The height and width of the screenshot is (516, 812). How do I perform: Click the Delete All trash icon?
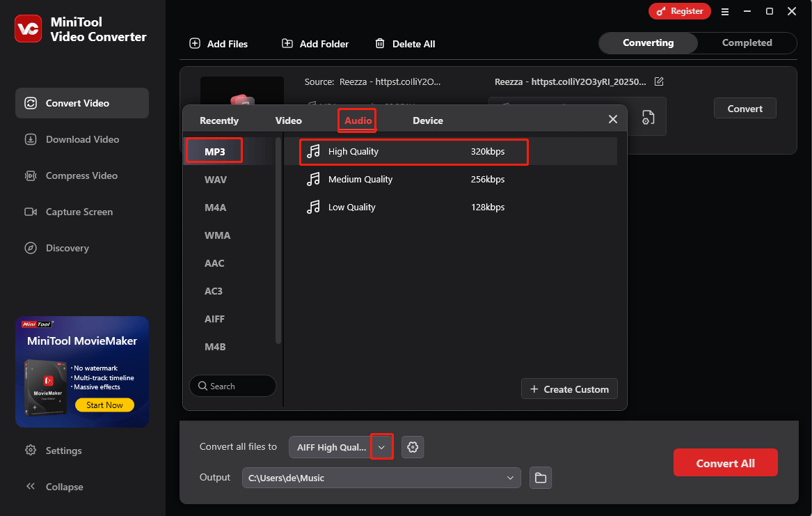pos(380,43)
